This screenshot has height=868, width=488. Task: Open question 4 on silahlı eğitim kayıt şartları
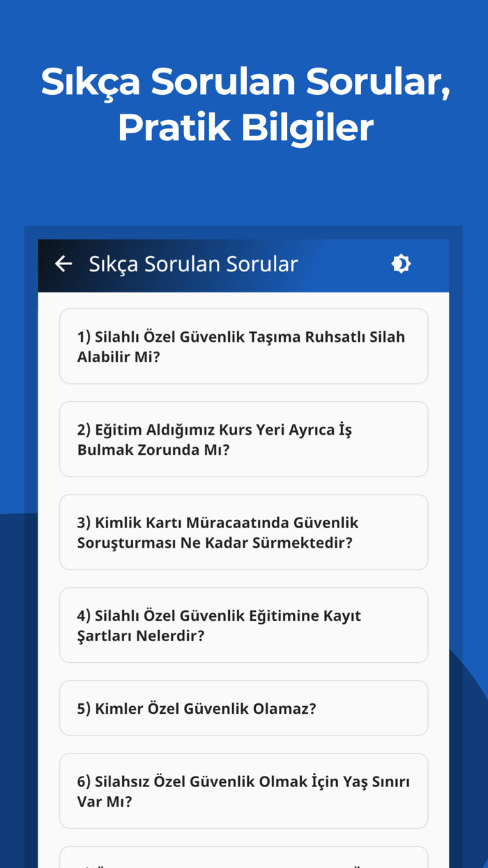pos(244,625)
